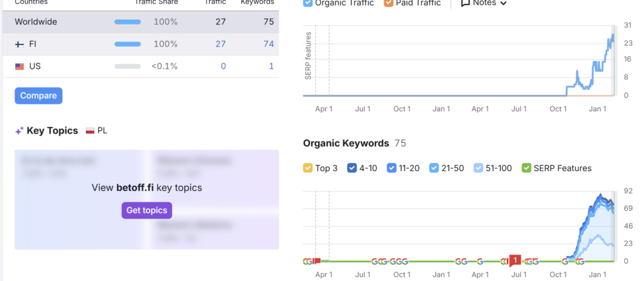644x281 pixels.
Task: Click the Notes speech bubble icon
Action: point(465,3)
